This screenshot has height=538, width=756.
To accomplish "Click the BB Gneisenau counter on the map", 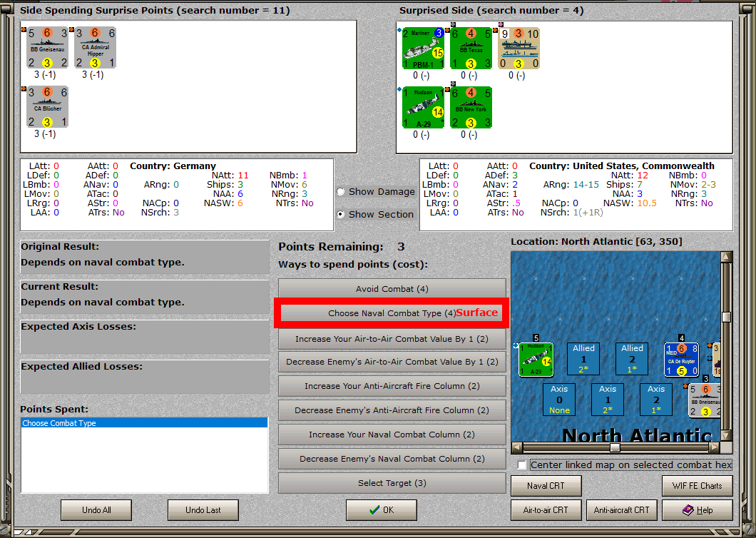I will 705,400.
